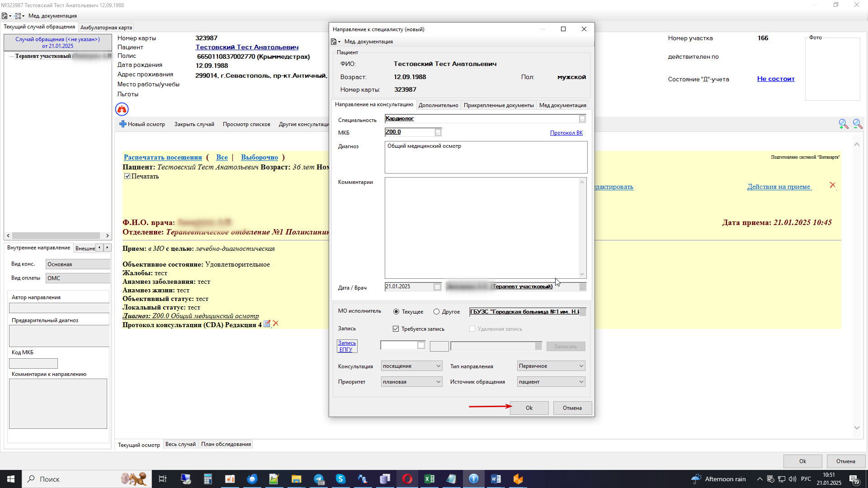This screenshot has width=868, height=488.
Task: Switch to the Прикрепленные документы tab
Action: coord(499,105)
